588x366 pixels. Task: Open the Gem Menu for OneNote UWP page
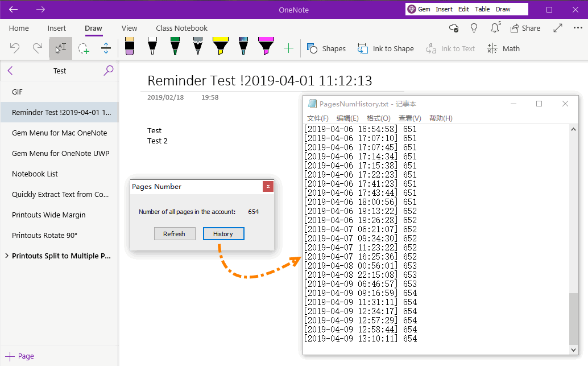coord(60,153)
